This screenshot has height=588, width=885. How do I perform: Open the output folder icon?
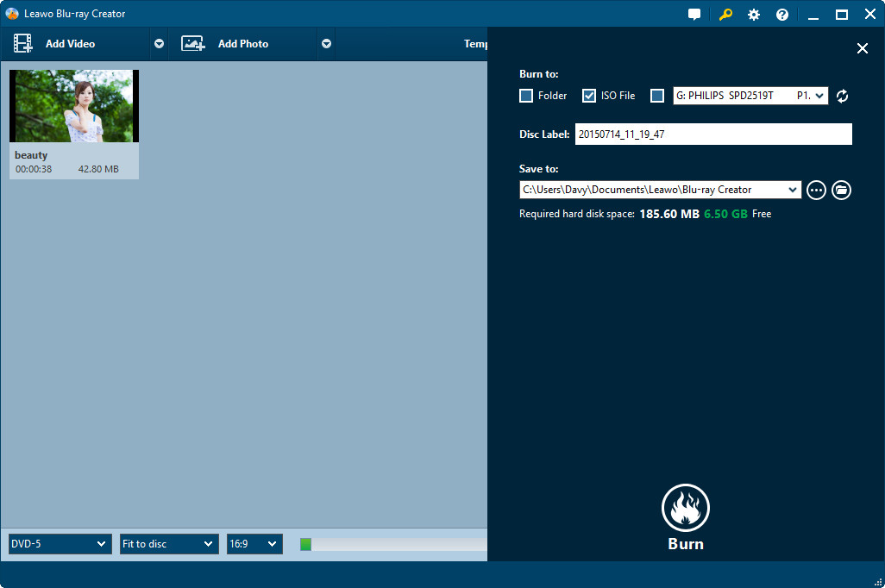[x=841, y=191]
